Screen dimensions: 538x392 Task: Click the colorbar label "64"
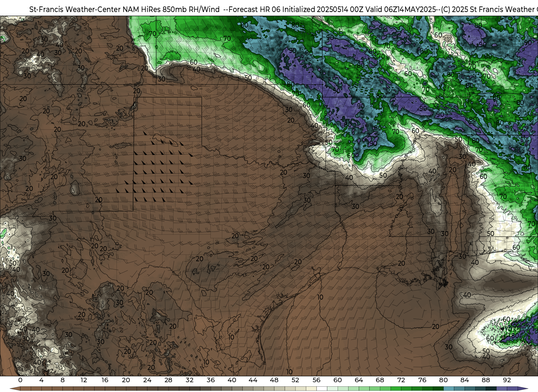pyautogui.click(x=359, y=380)
